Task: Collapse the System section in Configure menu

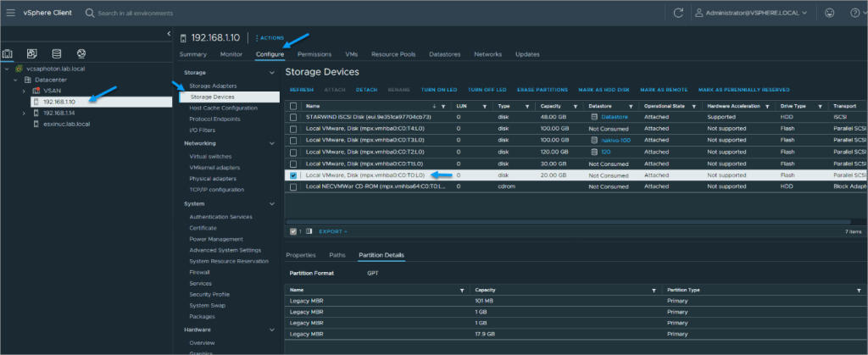Action: 271,203
